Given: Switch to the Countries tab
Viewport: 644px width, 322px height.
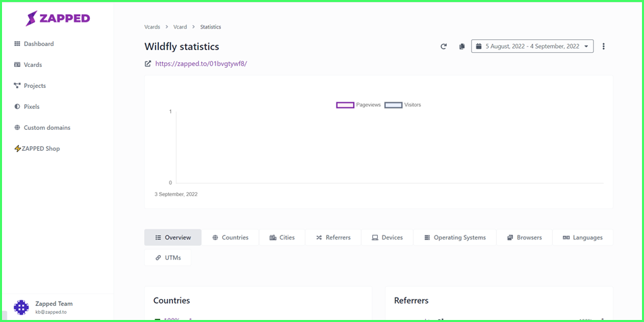Looking at the screenshot, I should (230, 237).
